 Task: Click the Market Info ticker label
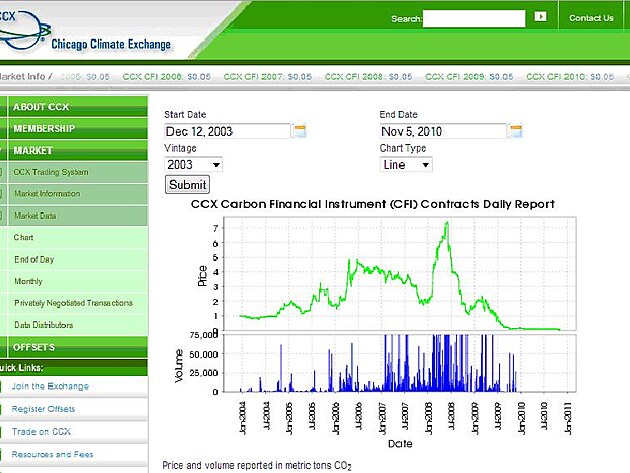click(26, 76)
